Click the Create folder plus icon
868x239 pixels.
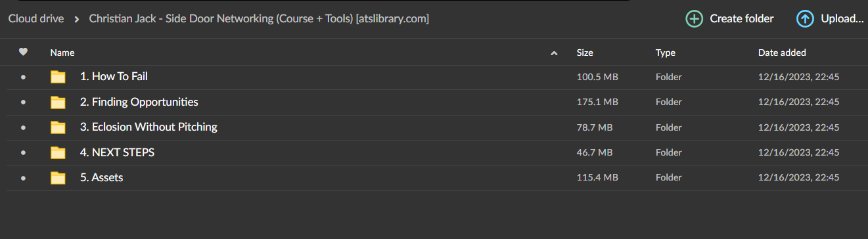(x=694, y=18)
